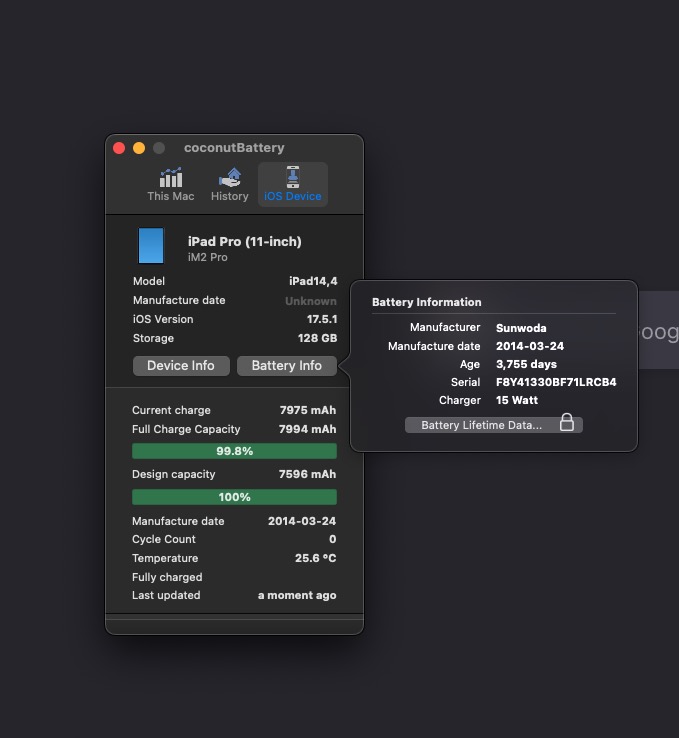Image resolution: width=679 pixels, height=738 pixels.
Task: Click the iM2 Pro device name
Action: (208, 257)
